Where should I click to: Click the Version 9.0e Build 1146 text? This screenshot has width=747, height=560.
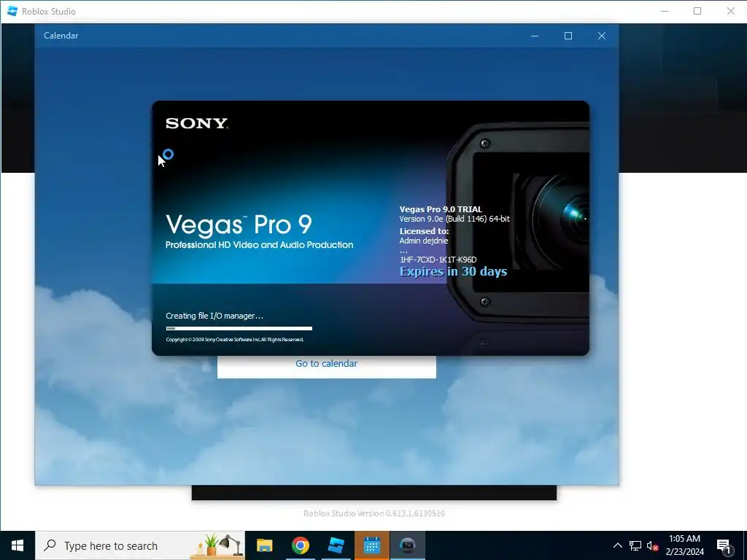click(x=454, y=219)
